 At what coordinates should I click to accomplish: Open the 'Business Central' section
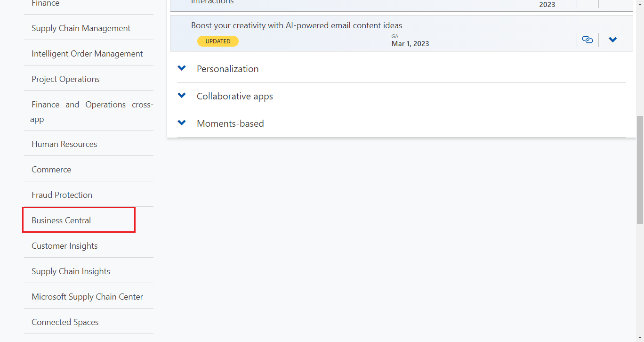pyautogui.click(x=61, y=220)
